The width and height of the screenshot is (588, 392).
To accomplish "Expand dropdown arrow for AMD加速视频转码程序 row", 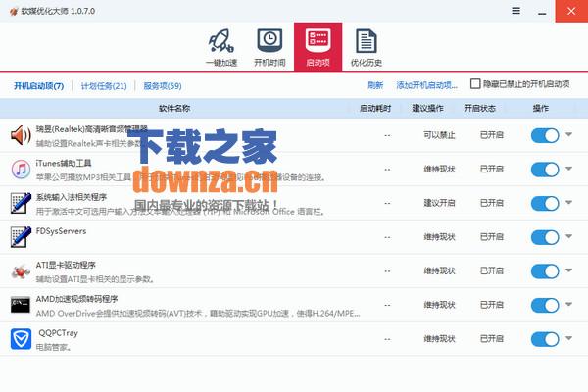I will point(568,304).
